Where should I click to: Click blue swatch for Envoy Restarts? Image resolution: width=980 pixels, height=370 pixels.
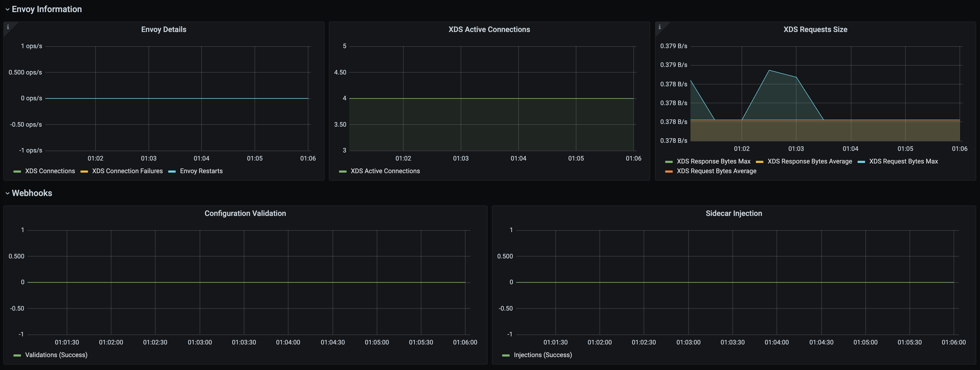tap(172, 172)
